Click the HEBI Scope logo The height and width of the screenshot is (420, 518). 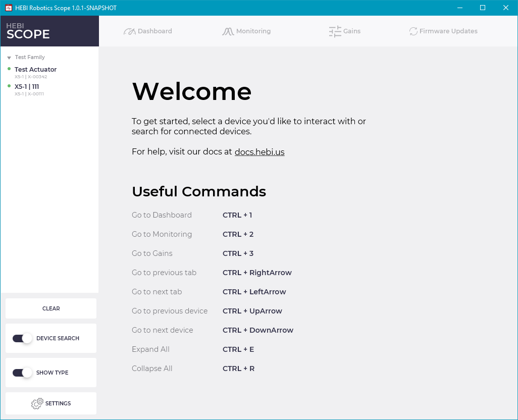(28, 31)
